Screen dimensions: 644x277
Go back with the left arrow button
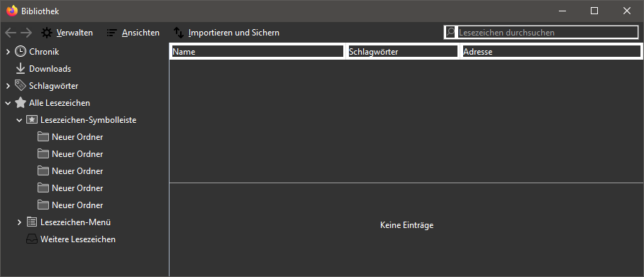(x=11, y=33)
